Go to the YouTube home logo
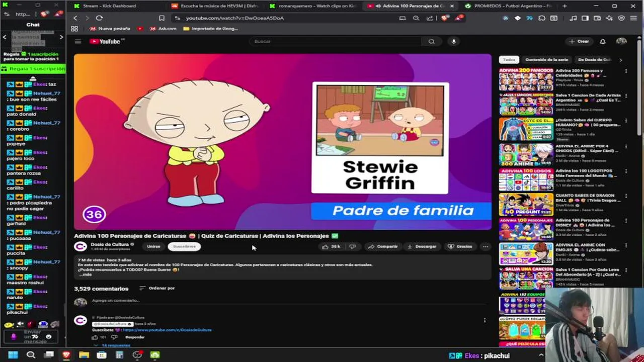644x362 pixels. pyautogui.click(x=105, y=41)
